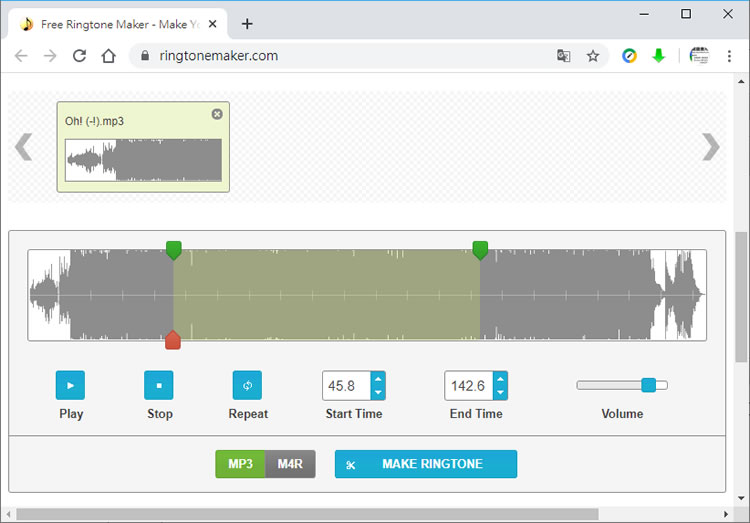Image resolution: width=750 pixels, height=523 pixels.
Task: Click the MAKE RINGTONE button
Action: tap(425, 464)
